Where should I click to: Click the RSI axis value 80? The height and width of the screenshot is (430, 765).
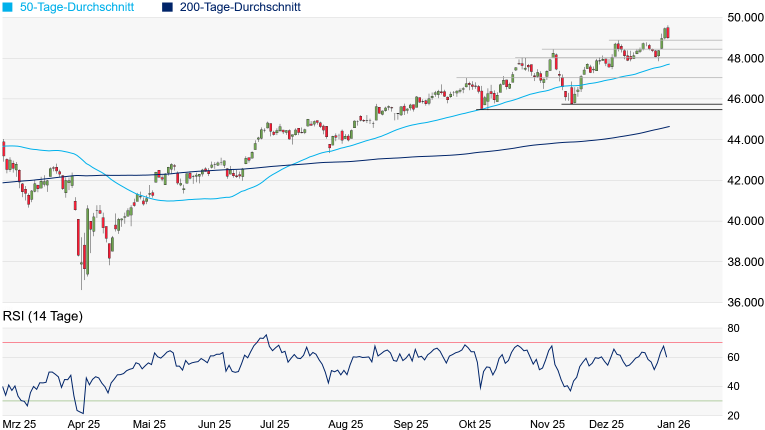point(733,328)
